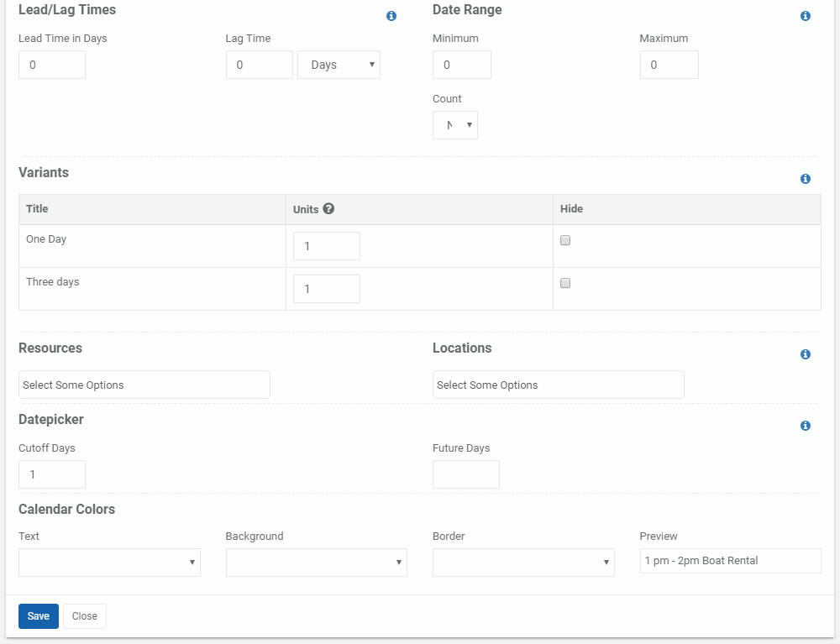840x644 pixels.
Task: Tick the Hide checkbox for Three days
Action: (565, 283)
